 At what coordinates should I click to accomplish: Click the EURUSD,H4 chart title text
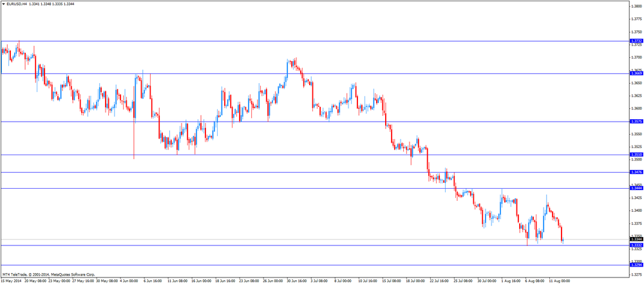17,4
